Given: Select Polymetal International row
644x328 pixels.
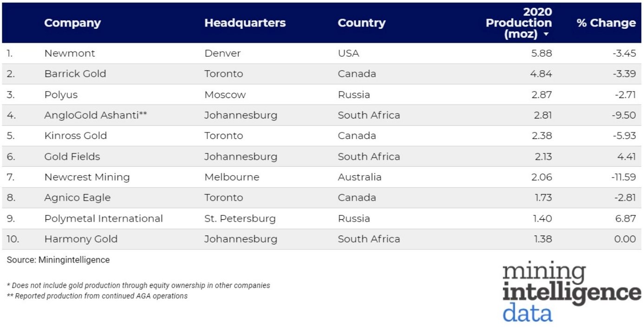Looking at the screenshot, I should (x=104, y=218).
